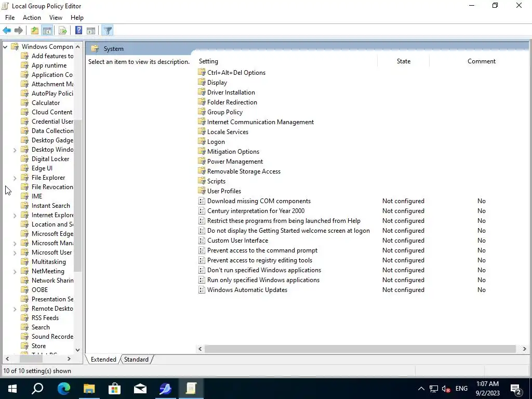The height and width of the screenshot is (399, 532).
Task: Open the Display policy folder
Action: [217, 83]
